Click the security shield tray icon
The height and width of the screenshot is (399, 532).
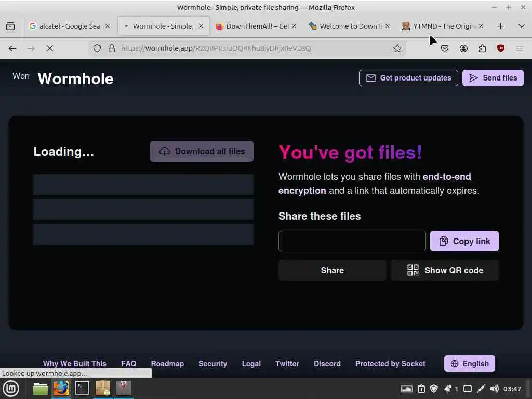click(x=434, y=389)
